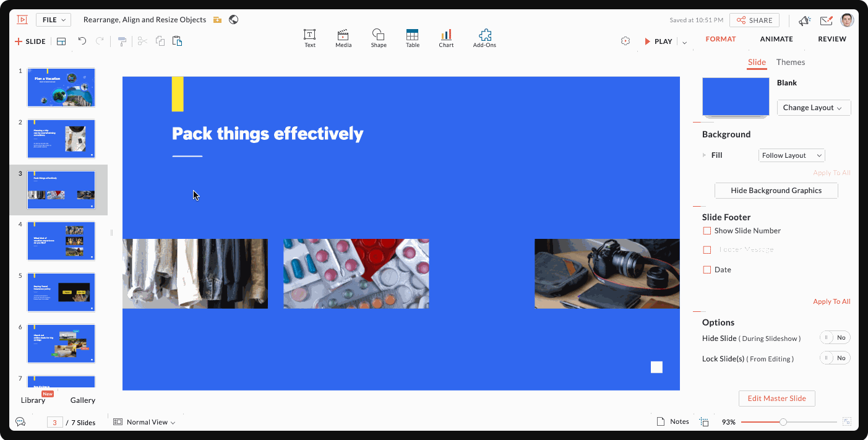The height and width of the screenshot is (440, 868).
Task: Expand the Fill disclosure triangle
Action: tap(704, 155)
